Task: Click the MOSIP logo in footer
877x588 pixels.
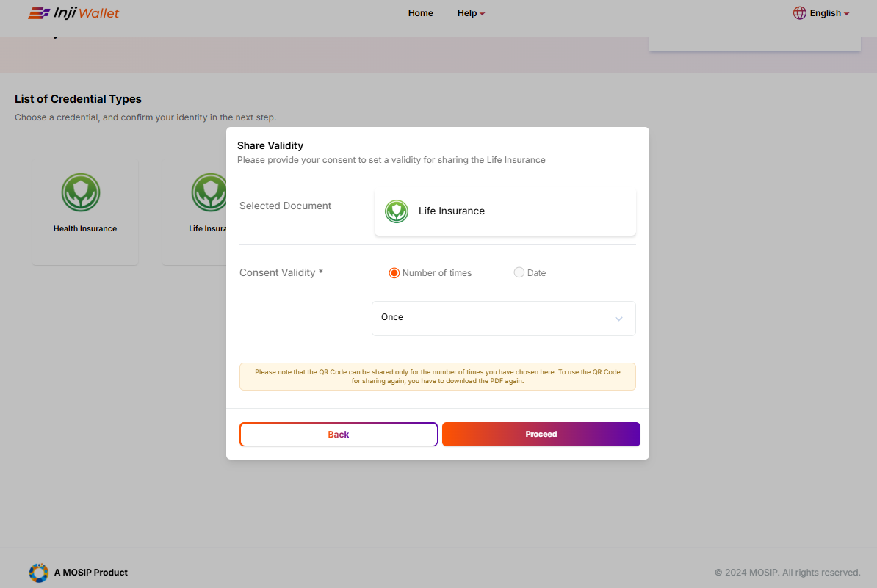Action: click(x=38, y=573)
